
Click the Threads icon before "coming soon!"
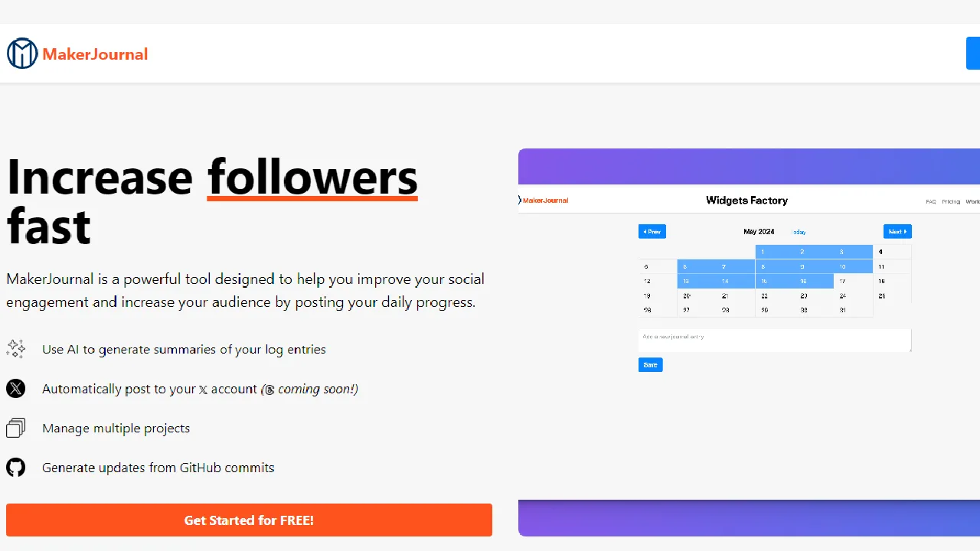[269, 390]
